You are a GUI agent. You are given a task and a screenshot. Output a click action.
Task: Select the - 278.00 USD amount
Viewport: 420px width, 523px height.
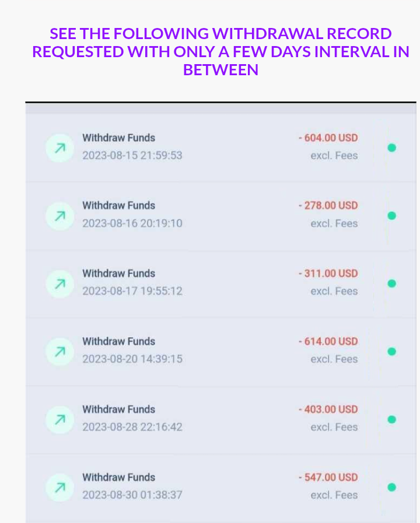click(328, 205)
